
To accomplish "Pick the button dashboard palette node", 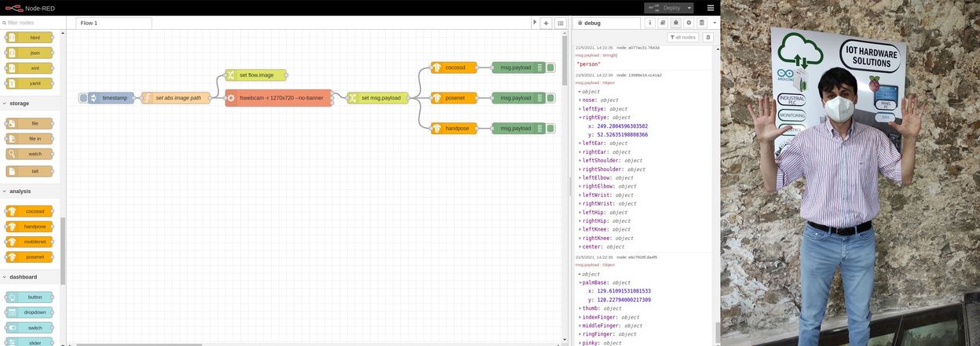I will [x=29, y=297].
